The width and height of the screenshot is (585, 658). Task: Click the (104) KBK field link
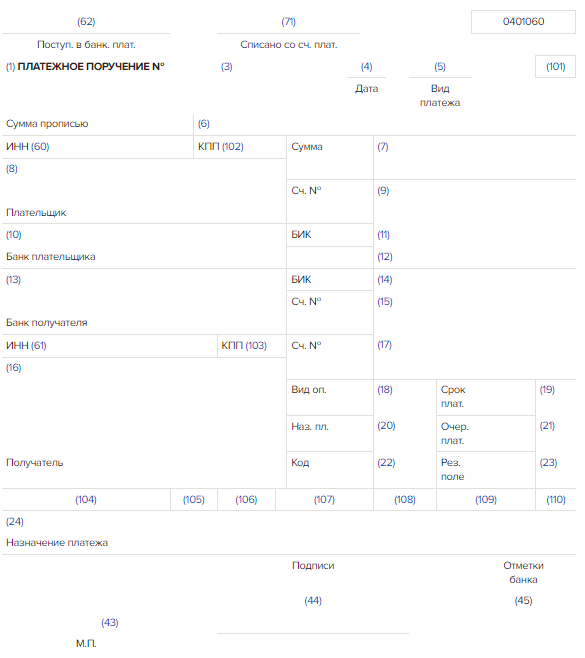[86, 499]
